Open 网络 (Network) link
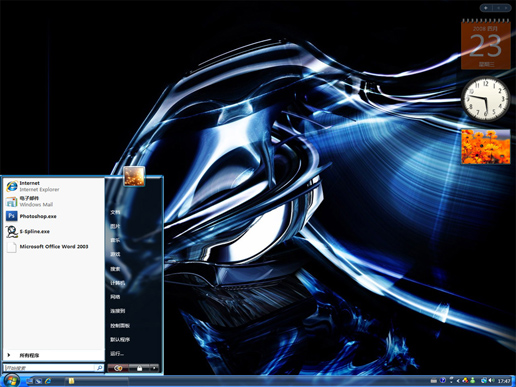Image resolution: width=516 pixels, height=387 pixels. click(115, 297)
